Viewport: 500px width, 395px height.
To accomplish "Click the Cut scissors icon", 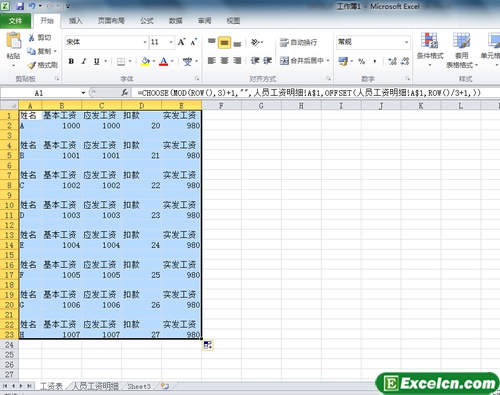I will (32, 38).
